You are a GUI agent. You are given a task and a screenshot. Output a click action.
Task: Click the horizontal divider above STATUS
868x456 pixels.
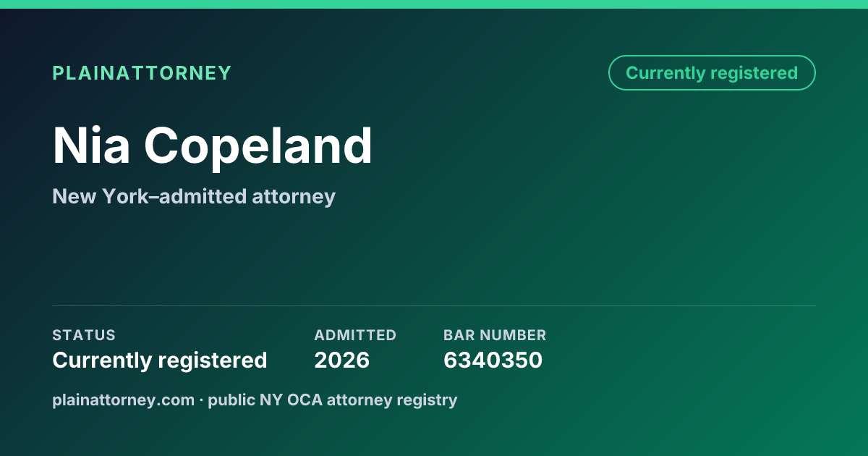[434, 305]
